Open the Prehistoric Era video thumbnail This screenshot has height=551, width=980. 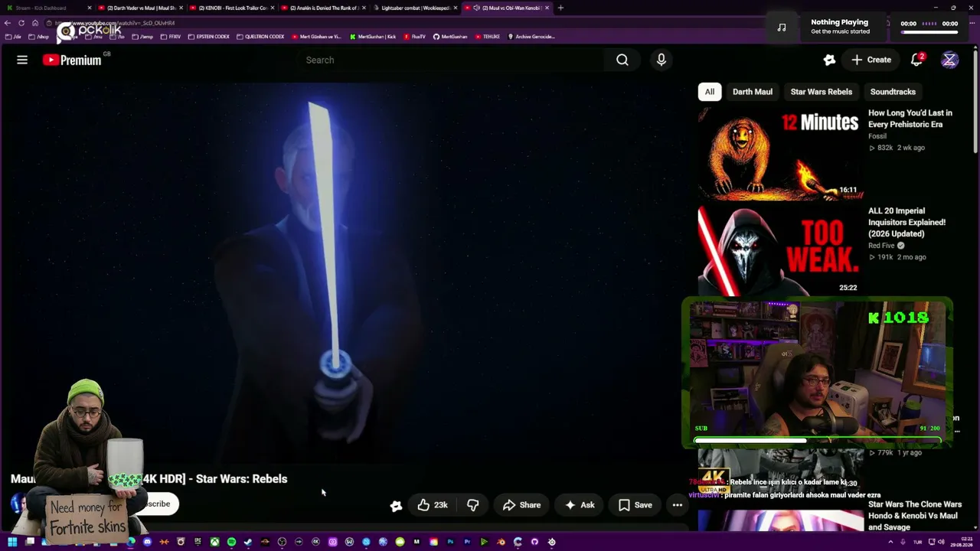tap(779, 153)
